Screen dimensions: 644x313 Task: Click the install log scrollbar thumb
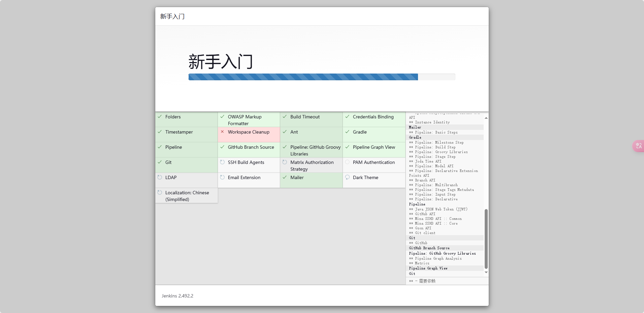pyautogui.click(x=486, y=239)
